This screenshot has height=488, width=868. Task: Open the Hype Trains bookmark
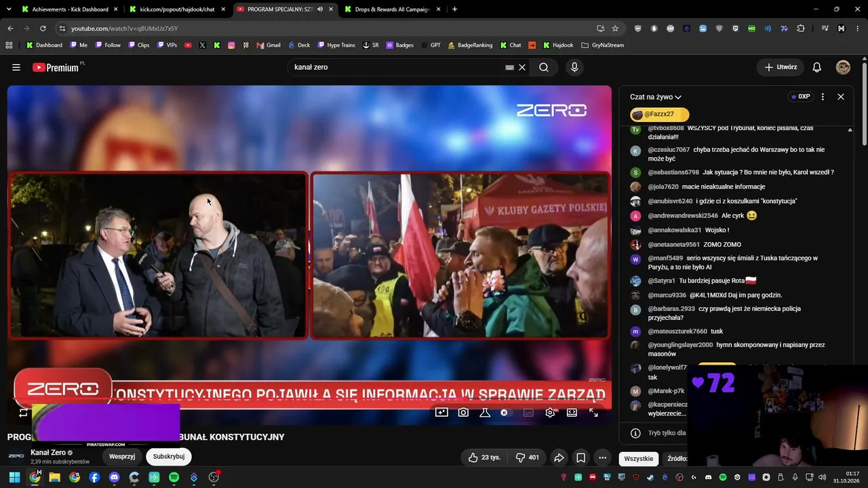tap(336, 45)
